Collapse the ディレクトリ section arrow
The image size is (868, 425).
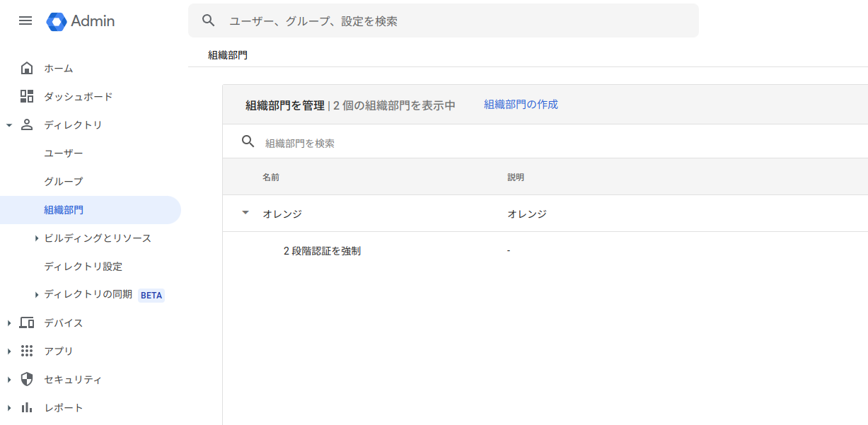[9, 125]
